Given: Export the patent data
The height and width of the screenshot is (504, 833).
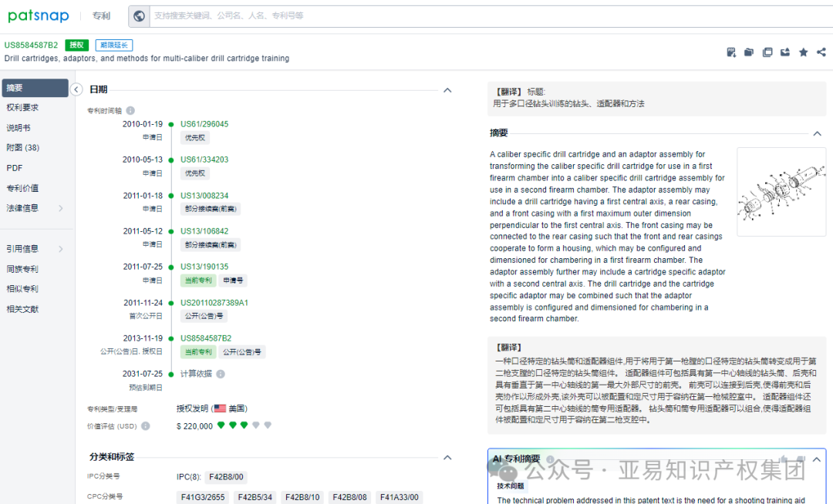Looking at the screenshot, I should tap(786, 52).
